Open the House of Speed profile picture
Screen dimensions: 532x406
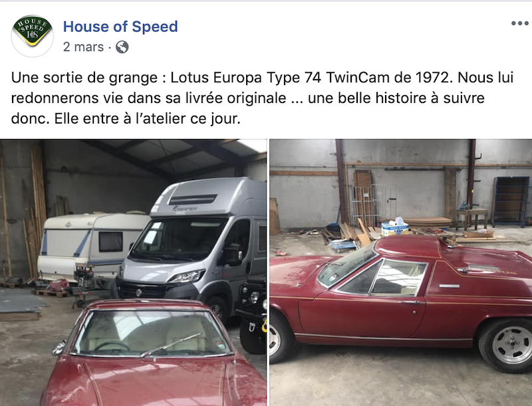click(32, 36)
